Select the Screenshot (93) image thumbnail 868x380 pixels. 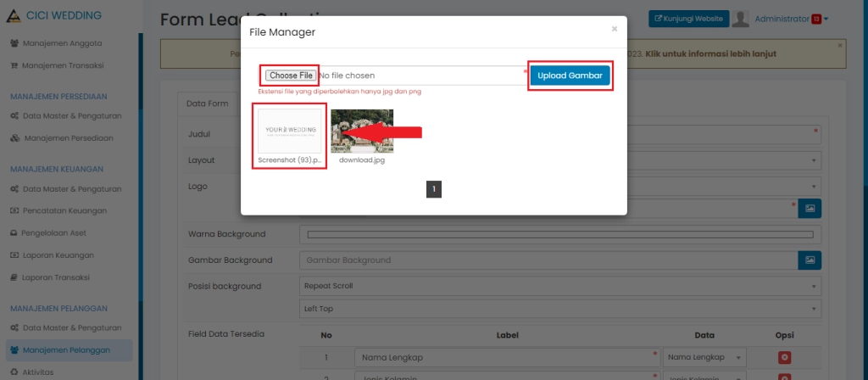289,131
